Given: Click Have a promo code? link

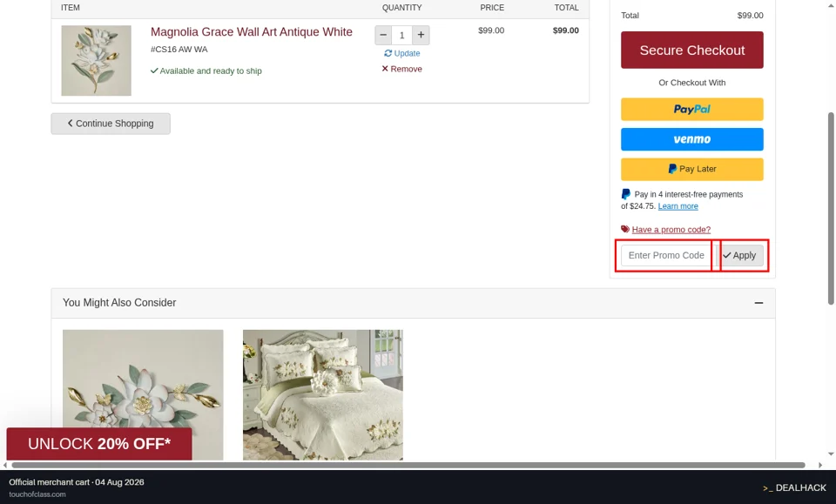Looking at the screenshot, I should point(671,230).
